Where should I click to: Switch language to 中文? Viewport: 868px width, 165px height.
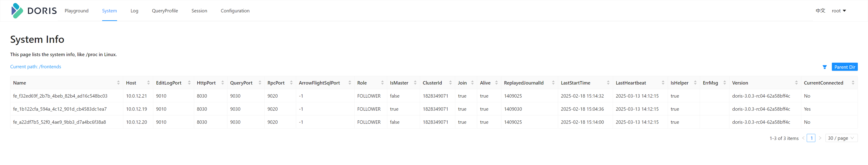click(x=820, y=11)
